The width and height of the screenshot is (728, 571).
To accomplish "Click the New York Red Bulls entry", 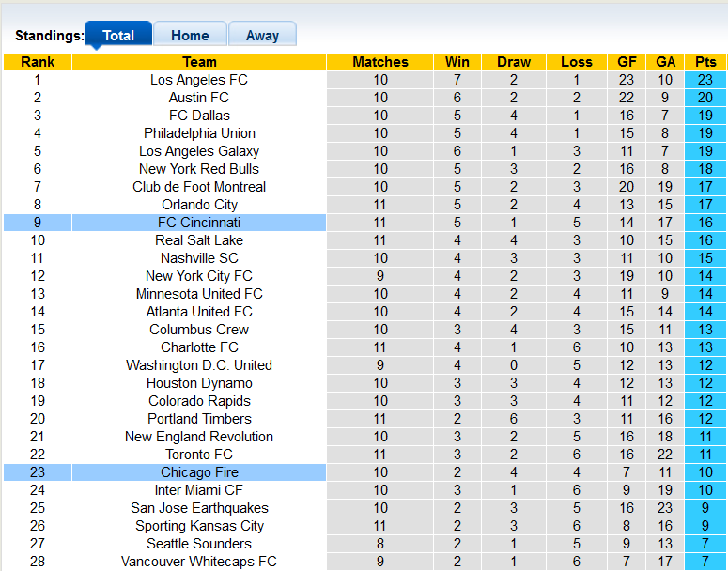I will pos(199,169).
